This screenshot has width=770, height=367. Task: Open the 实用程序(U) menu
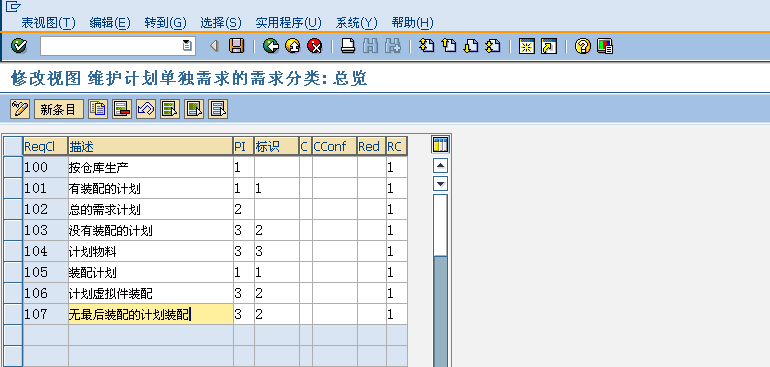tap(289, 23)
